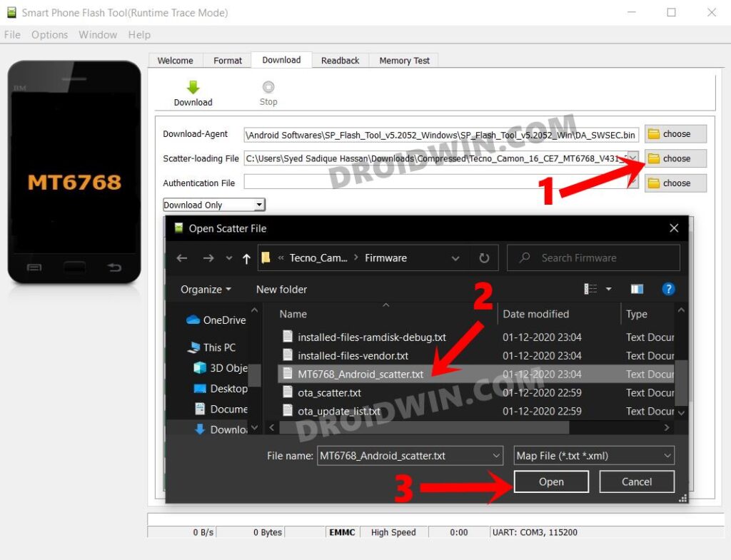Open the File name combo box dropdown
731x560 pixels.
click(498, 455)
